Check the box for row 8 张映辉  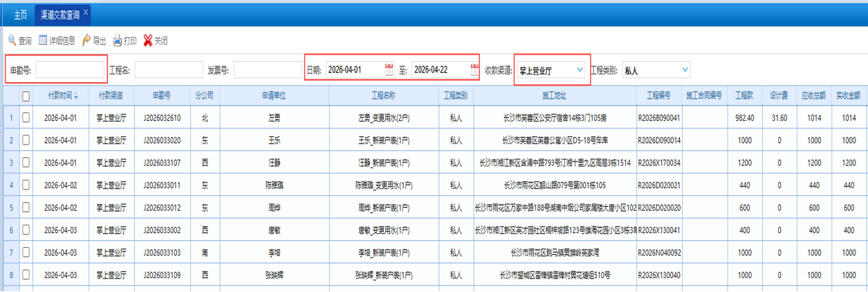26,274
